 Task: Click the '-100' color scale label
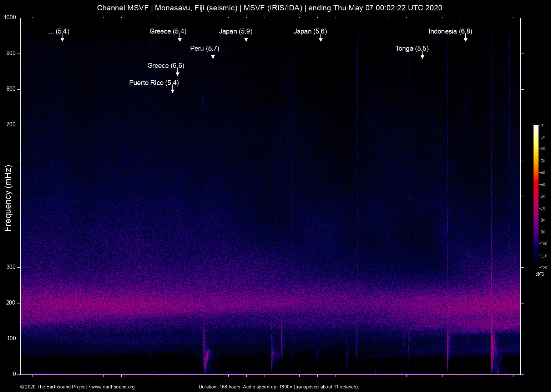pos(543,244)
